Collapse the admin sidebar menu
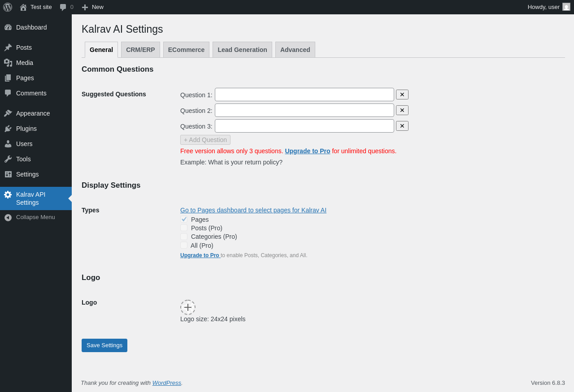Screen dimensions: 574x392 (35, 217)
